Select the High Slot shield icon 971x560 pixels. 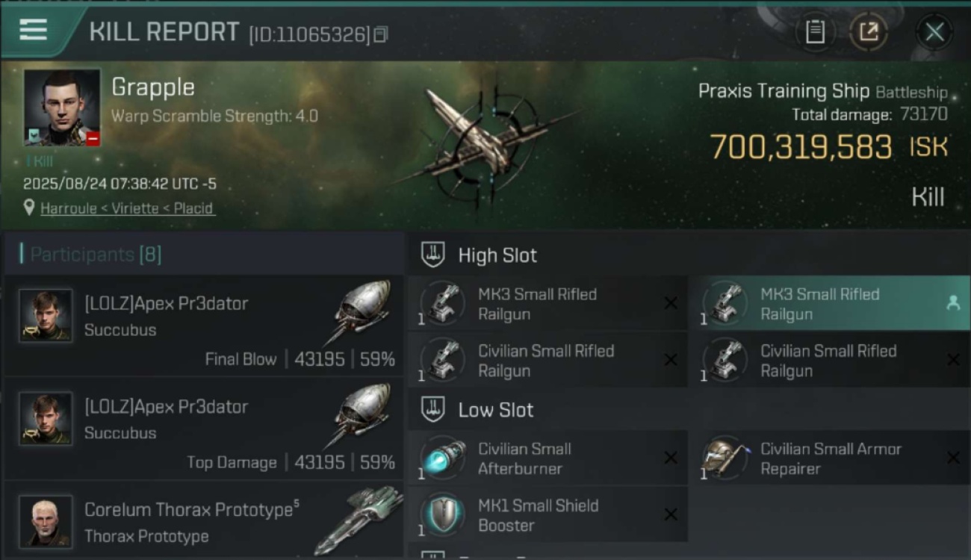[433, 255]
